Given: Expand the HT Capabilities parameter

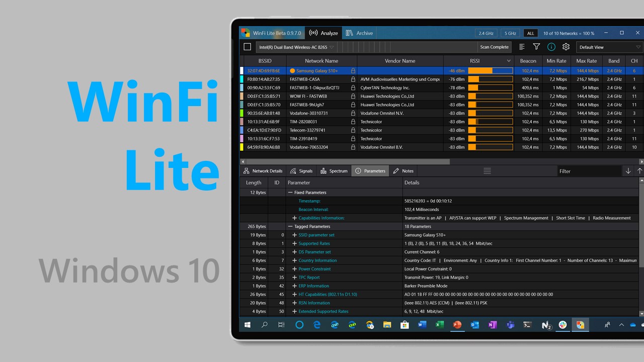Looking at the screenshot, I should coord(295,295).
